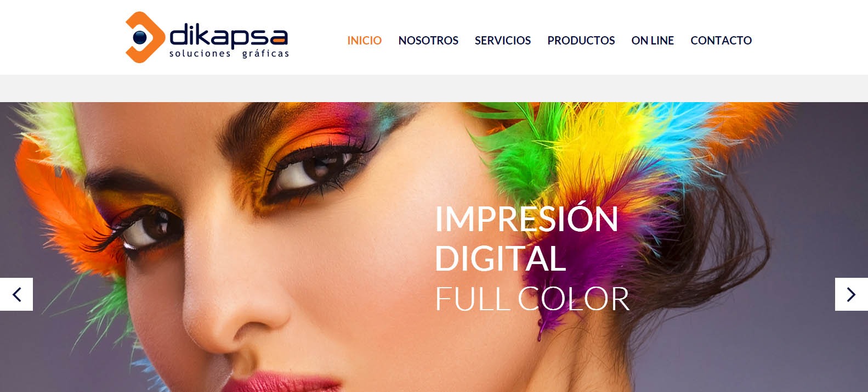Go to previous slide with left arrow
Viewport: 868px width, 392px height.
(16, 294)
